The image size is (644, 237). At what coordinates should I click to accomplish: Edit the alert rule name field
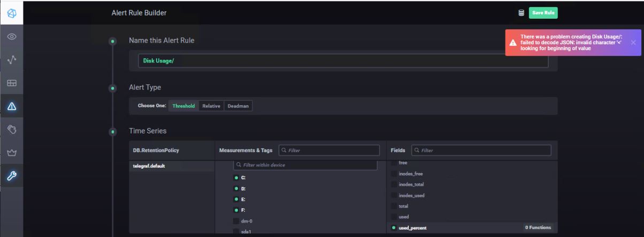click(x=343, y=61)
